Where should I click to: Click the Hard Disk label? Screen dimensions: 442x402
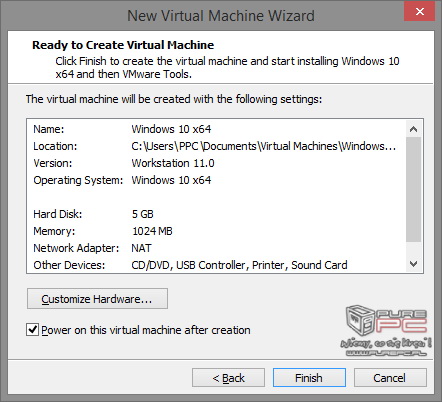point(58,214)
